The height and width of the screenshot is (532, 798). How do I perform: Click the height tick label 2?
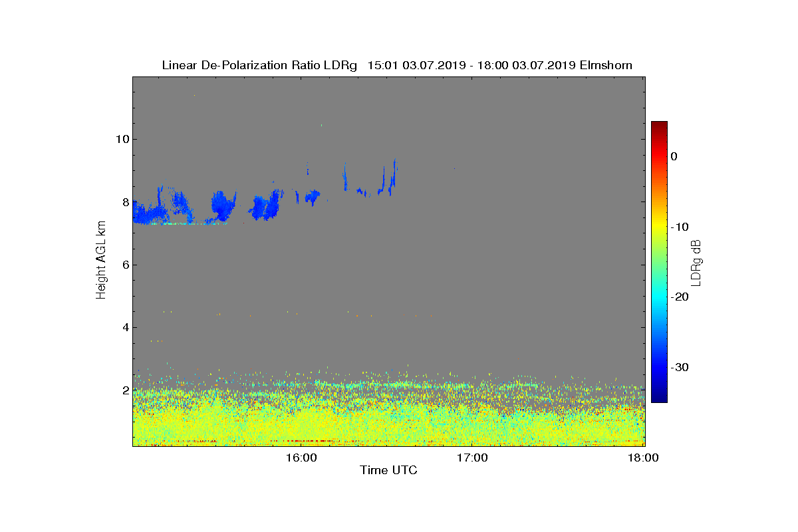tap(124, 390)
